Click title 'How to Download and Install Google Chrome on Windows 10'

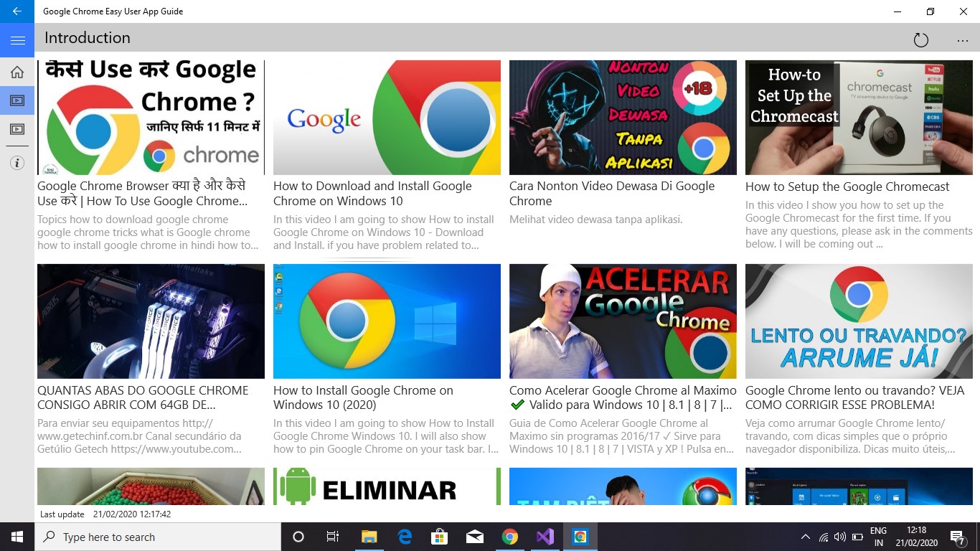coord(372,194)
